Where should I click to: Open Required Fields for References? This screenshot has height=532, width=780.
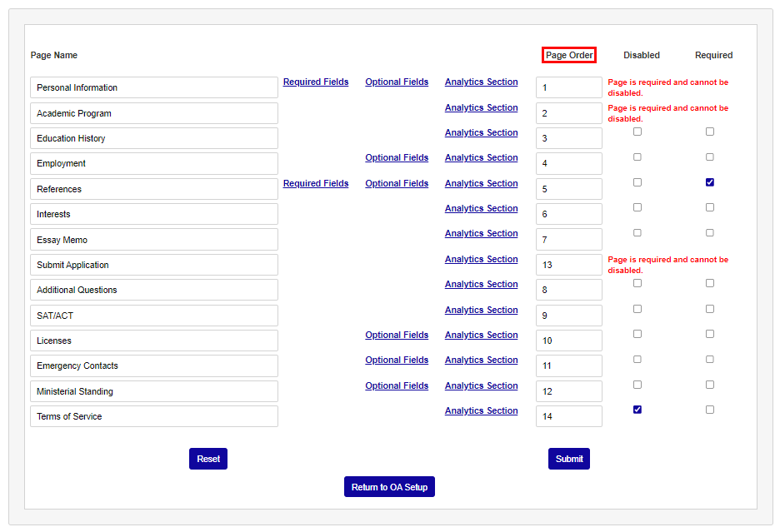tap(316, 183)
